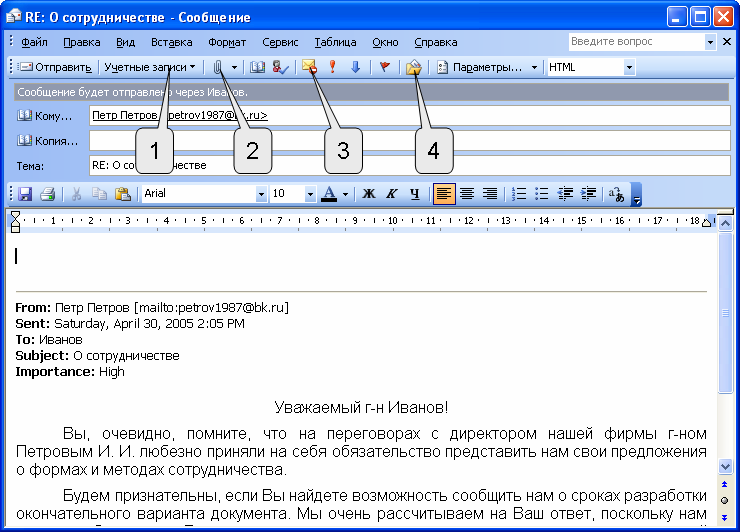Open the font size 10 dropdown
Viewport: 740px width, 532px height.
(x=310, y=194)
